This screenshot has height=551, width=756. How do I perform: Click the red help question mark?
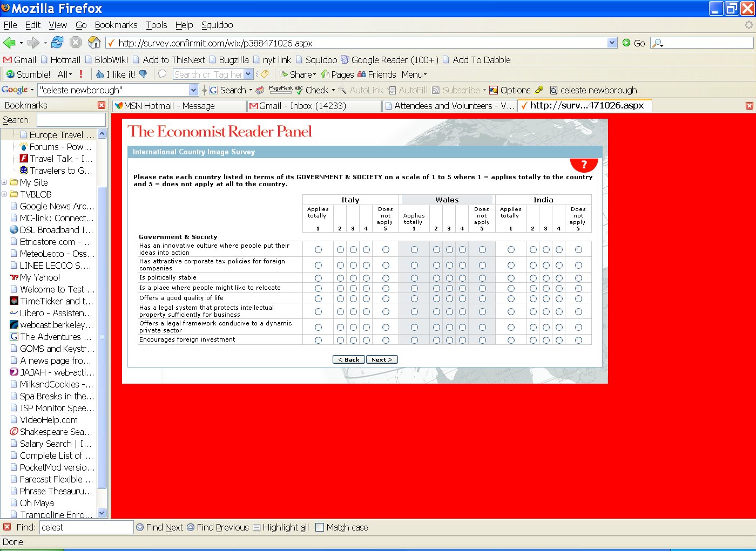click(x=584, y=165)
